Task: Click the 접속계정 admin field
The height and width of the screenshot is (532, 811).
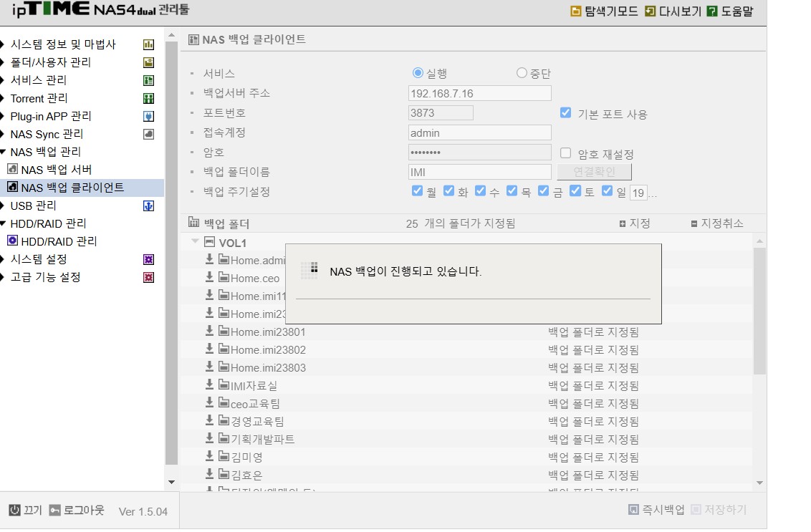Action: (x=479, y=133)
